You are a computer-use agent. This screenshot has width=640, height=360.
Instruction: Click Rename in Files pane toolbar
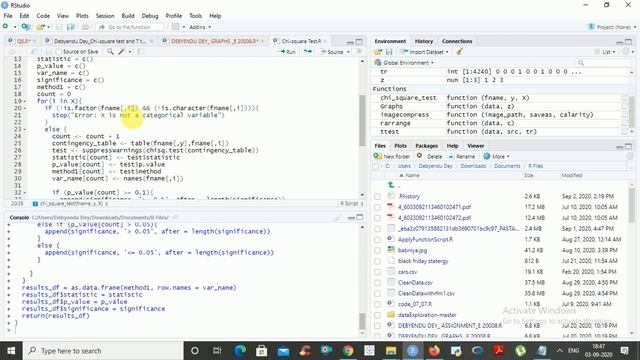tap(462, 156)
